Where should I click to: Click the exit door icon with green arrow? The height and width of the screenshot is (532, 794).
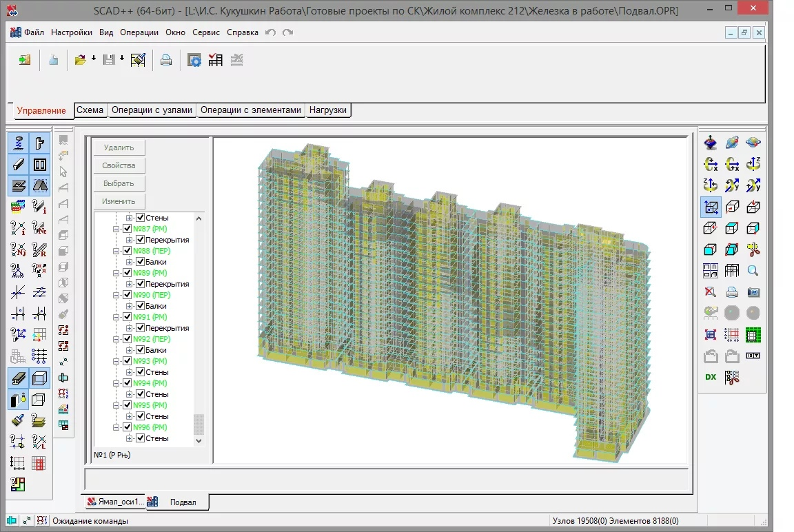pos(25,60)
